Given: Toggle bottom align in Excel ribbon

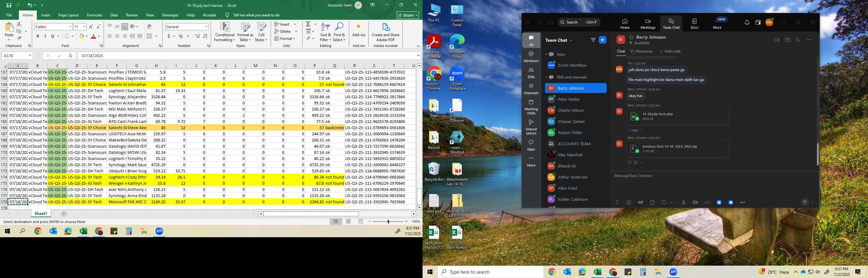Looking at the screenshot, I should coord(124,27).
